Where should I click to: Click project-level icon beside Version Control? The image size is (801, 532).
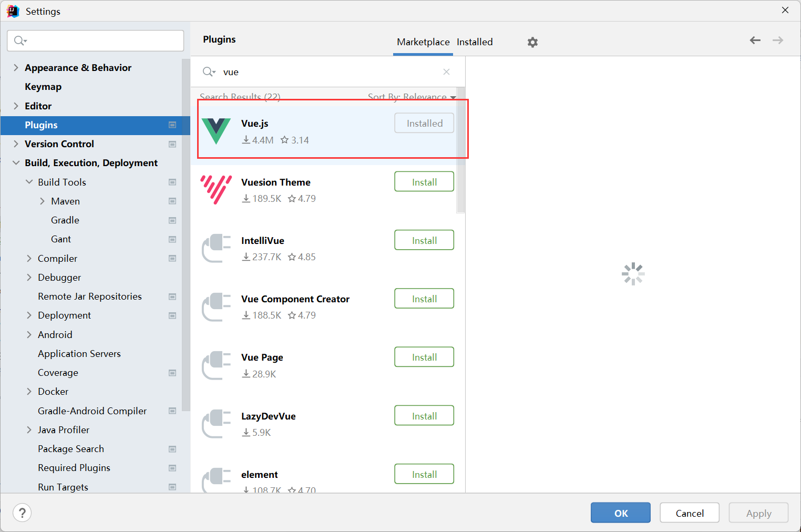click(172, 144)
